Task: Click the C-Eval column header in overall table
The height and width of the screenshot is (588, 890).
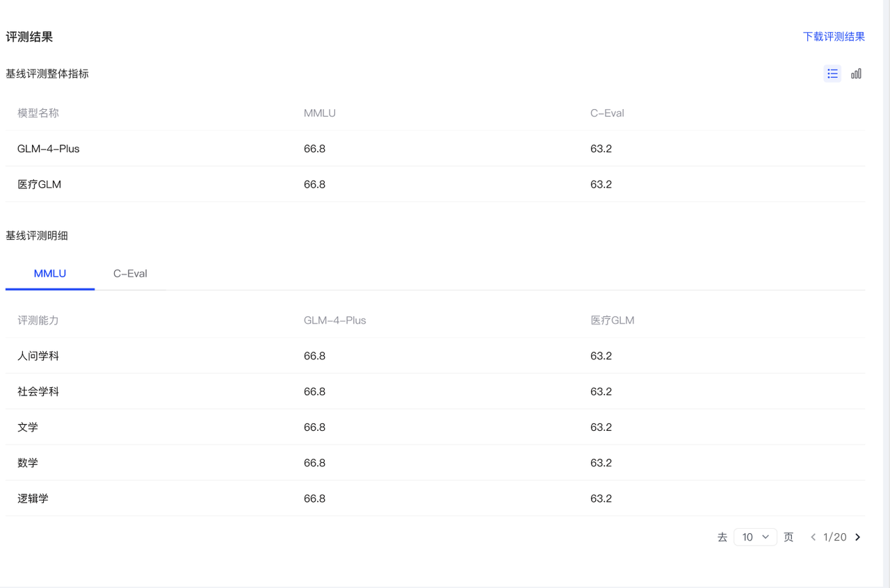Action: [x=607, y=113]
